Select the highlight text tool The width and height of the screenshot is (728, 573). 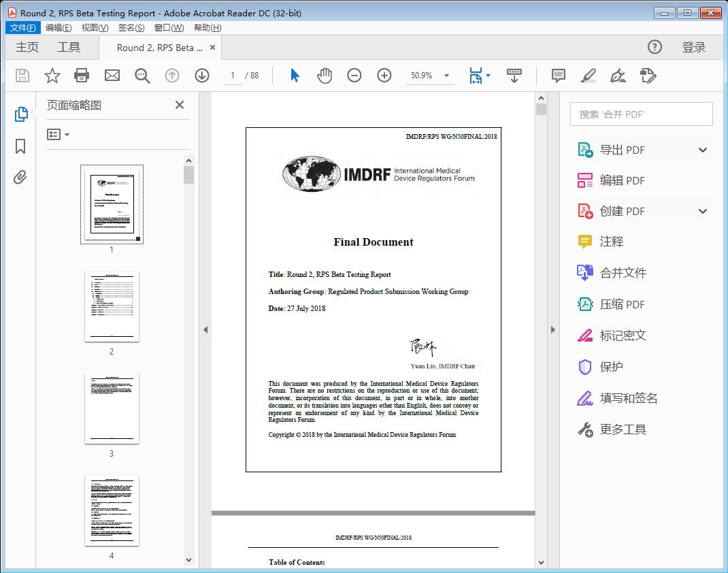click(x=589, y=76)
